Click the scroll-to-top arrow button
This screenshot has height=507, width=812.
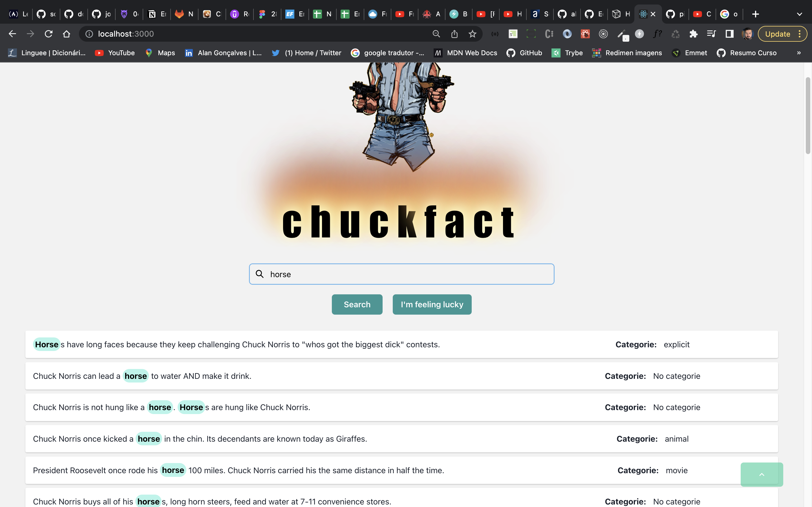click(762, 475)
